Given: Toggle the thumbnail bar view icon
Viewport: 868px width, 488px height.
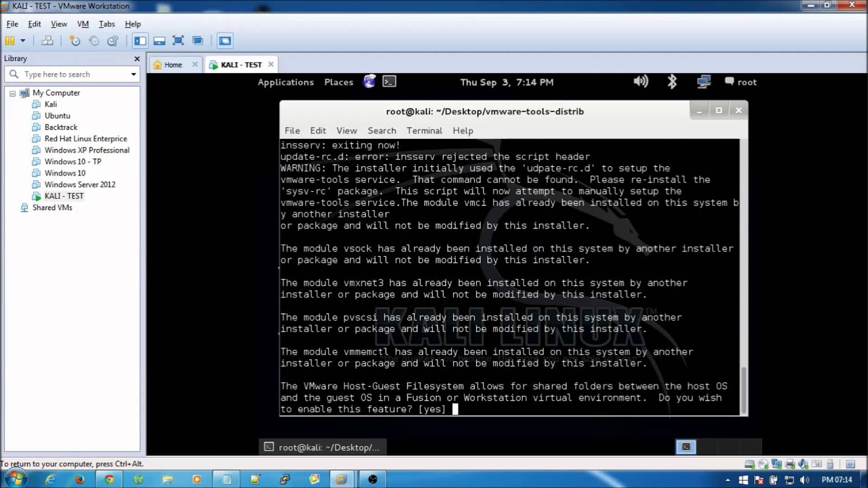Looking at the screenshot, I should point(159,41).
